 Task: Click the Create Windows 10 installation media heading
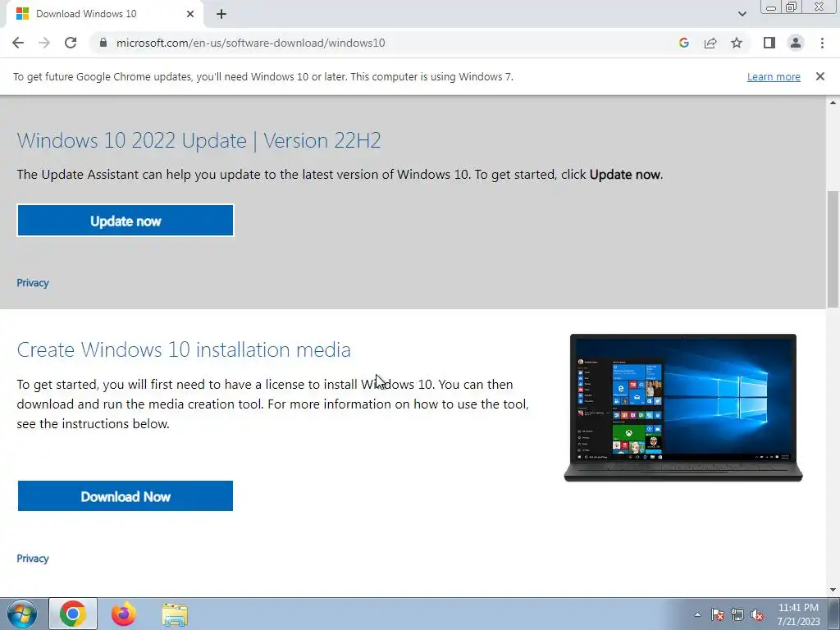(x=184, y=349)
